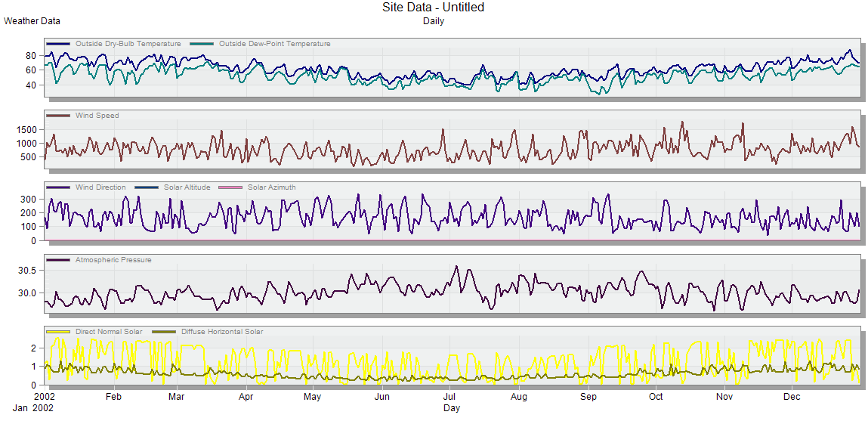Click the Solar Altitude legend swatch
868x421 pixels.
click(147, 187)
